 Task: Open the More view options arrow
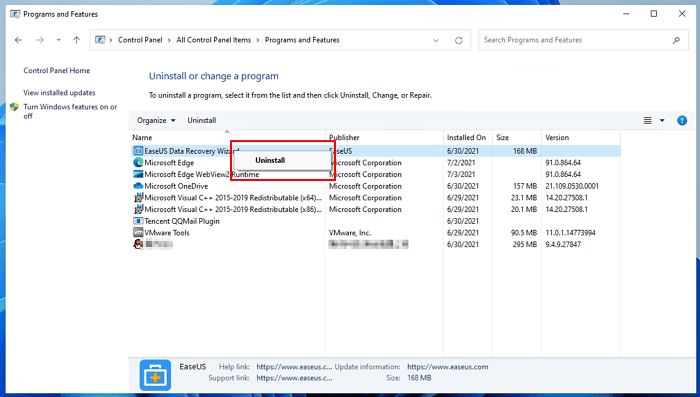click(x=662, y=121)
